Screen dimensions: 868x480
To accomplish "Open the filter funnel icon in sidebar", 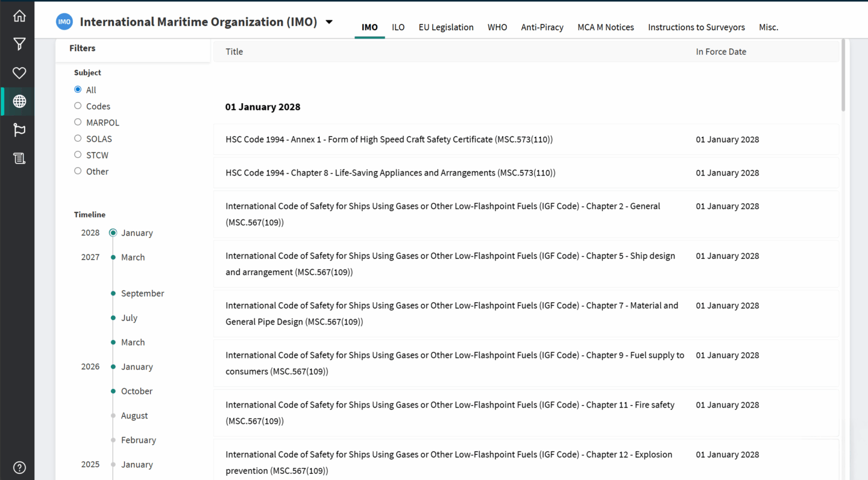I will coord(19,44).
